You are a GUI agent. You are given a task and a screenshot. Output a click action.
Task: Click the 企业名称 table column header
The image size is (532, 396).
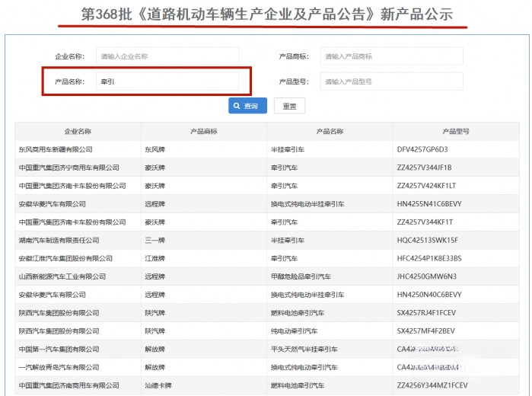78,131
